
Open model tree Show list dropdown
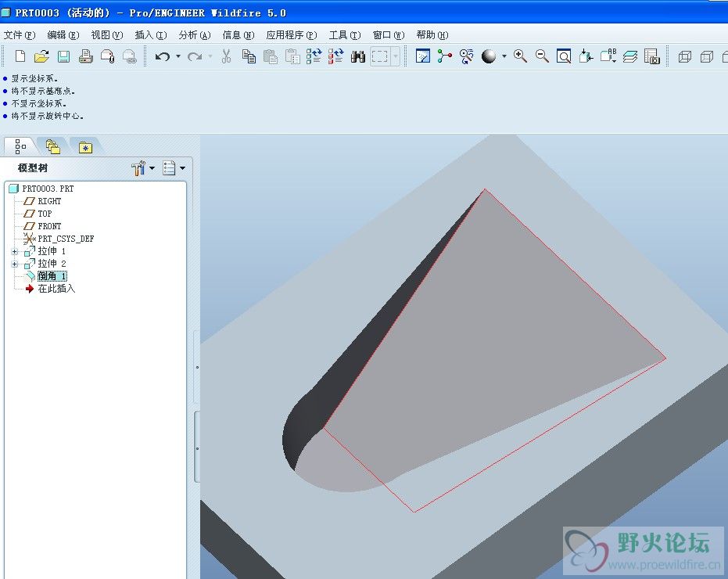tap(174, 167)
